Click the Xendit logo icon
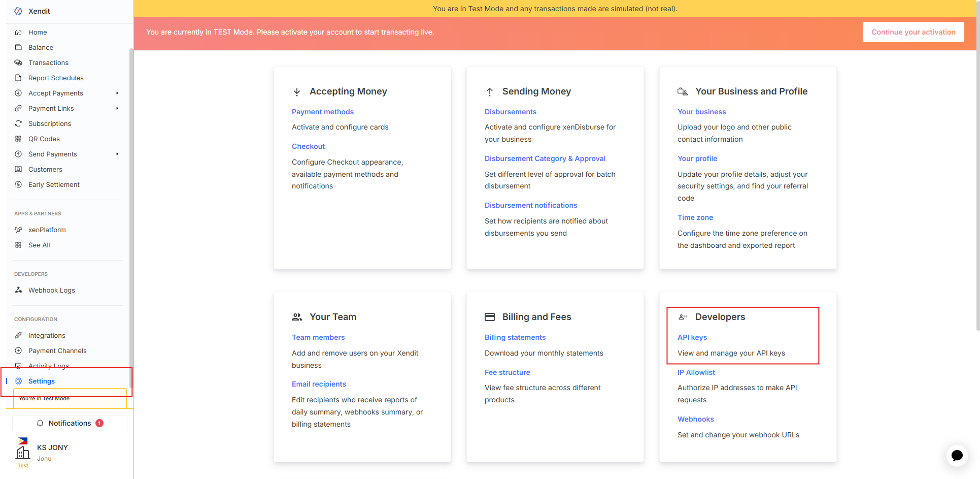This screenshot has width=980, height=479. click(x=18, y=11)
